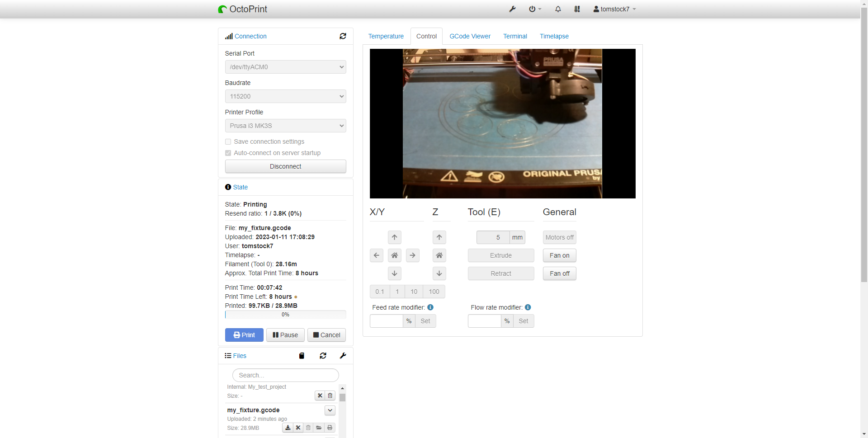
Task: Download my_fixture.gcode
Action: 288,428
